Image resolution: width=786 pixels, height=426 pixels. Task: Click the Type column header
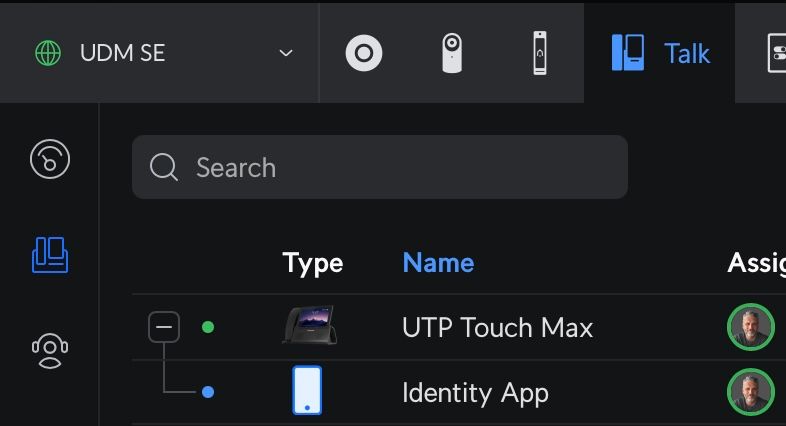[312, 263]
